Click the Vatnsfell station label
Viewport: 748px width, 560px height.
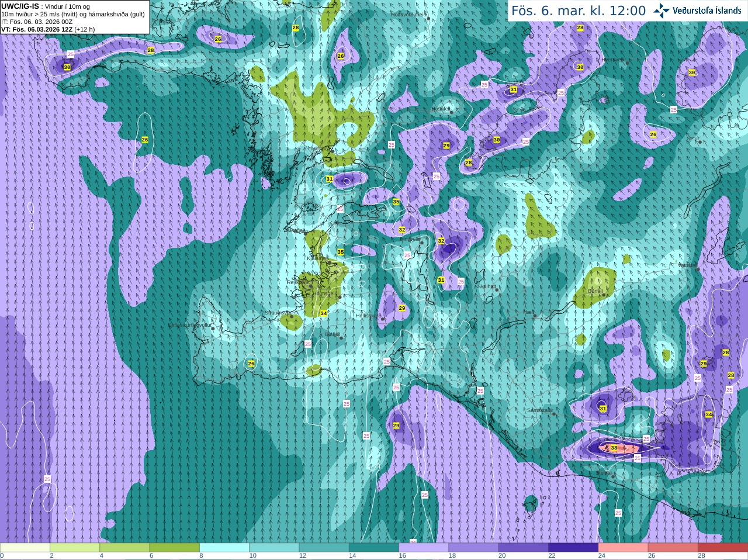click(x=688, y=265)
